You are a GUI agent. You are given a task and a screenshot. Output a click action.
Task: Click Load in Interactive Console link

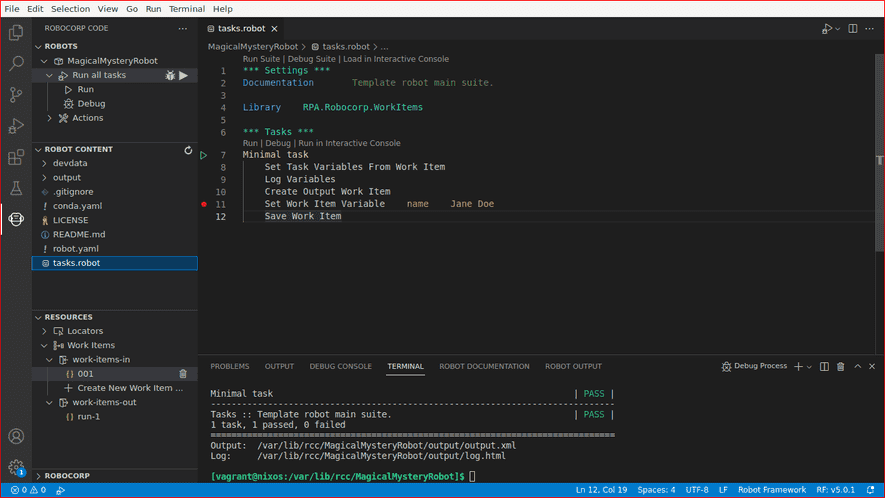coord(396,59)
